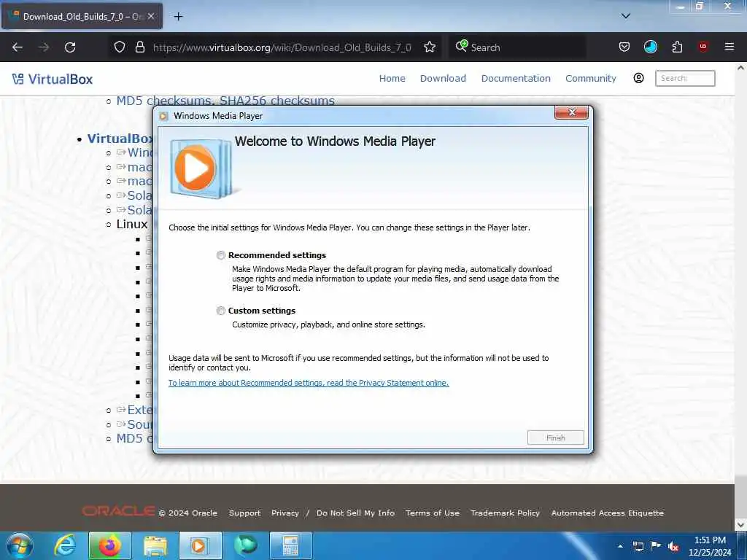Click the green round taskbar app icon
This screenshot has height=560, width=747.
[x=245, y=545]
